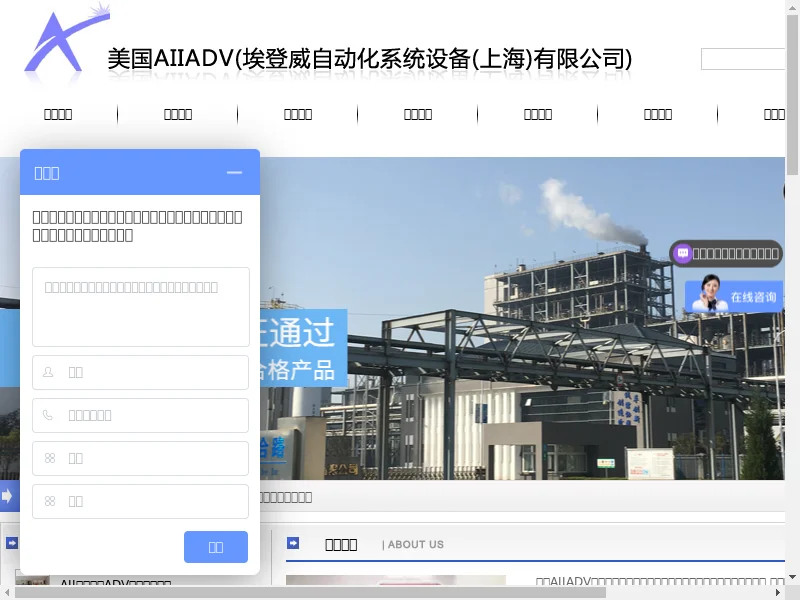
Task: Click the down arrow of the vertical scrollbar
Action: [x=792, y=577]
